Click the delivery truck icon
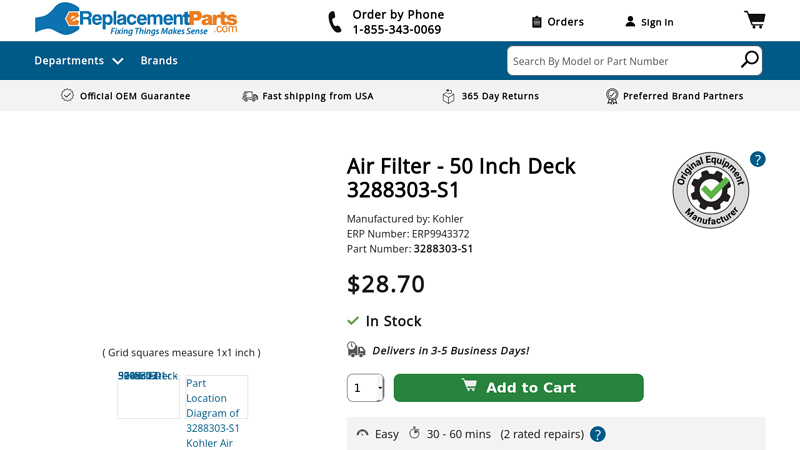 pyautogui.click(x=356, y=350)
